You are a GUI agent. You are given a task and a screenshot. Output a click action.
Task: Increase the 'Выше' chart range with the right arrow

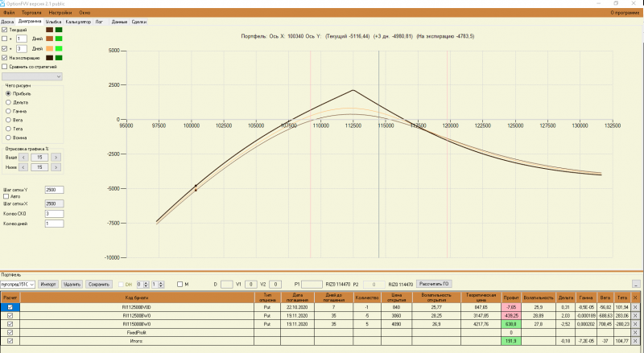tap(56, 158)
